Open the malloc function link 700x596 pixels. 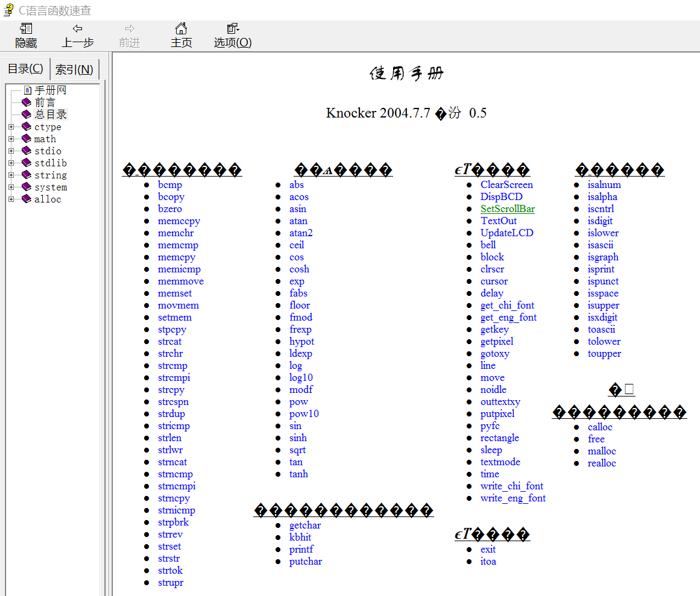pyautogui.click(x=601, y=451)
